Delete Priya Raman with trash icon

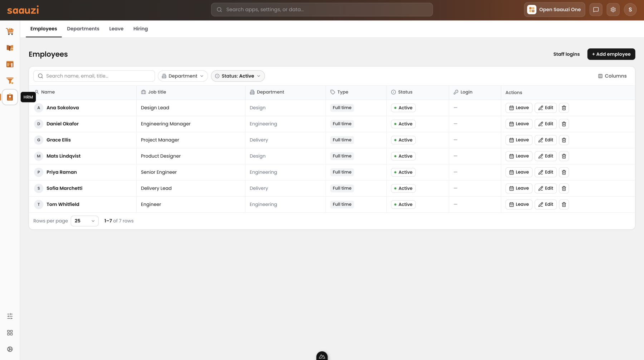click(564, 172)
